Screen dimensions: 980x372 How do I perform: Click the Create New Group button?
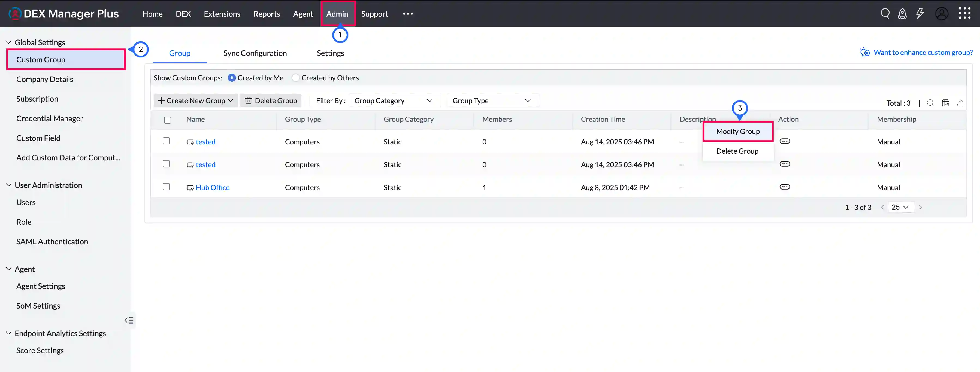coord(195,100)
